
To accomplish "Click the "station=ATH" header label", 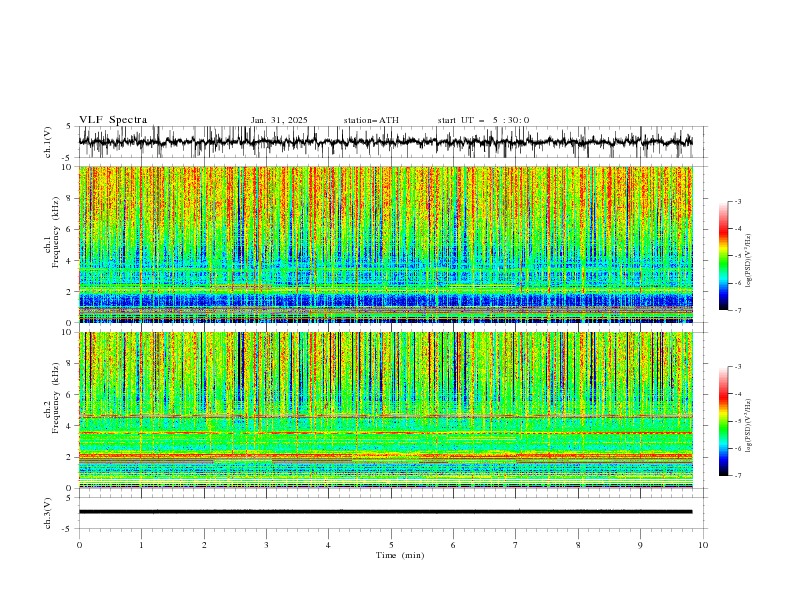I will (371, 120).
